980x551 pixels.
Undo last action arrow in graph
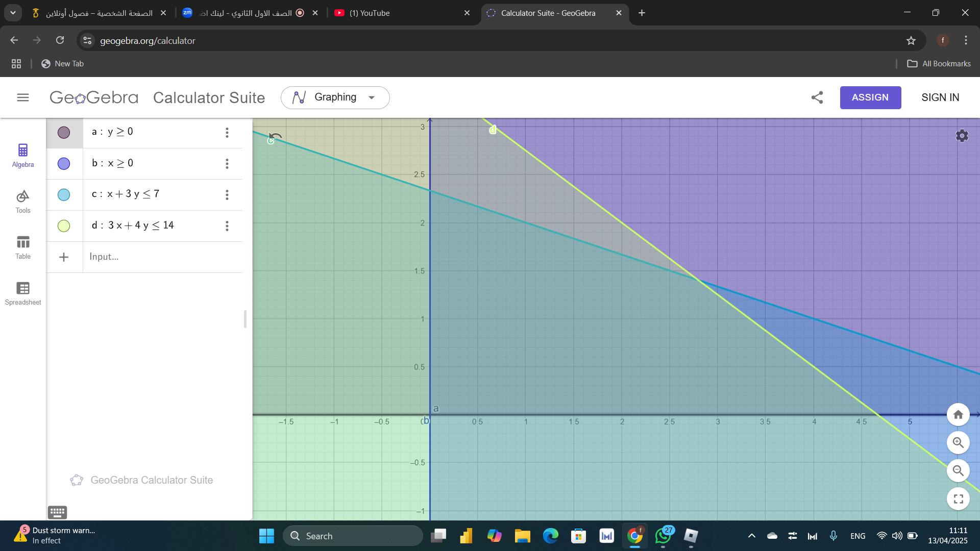point(276,137)
